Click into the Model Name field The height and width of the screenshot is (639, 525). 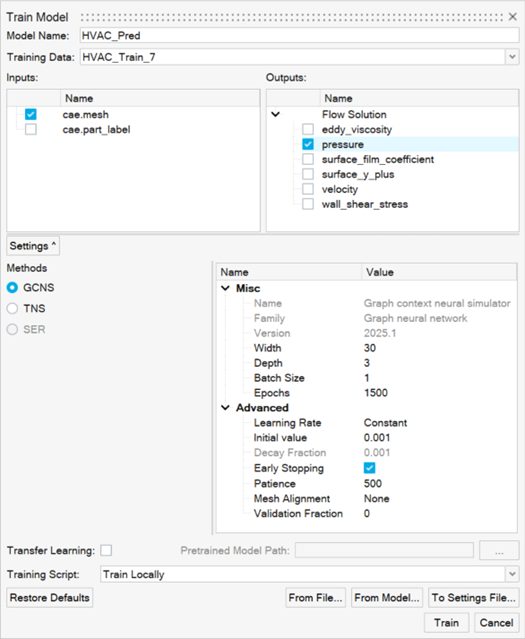pyautogui.click(x=299, y=35)
